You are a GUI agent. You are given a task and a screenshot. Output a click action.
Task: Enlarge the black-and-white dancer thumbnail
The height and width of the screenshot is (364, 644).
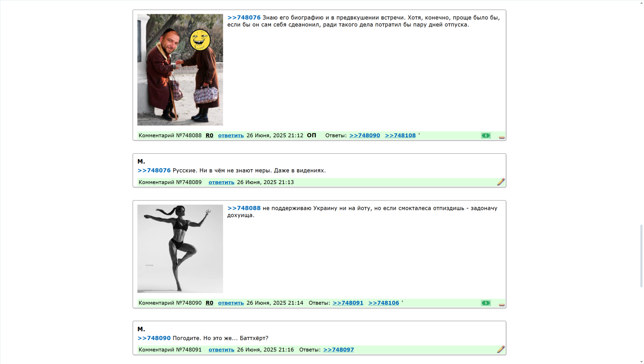point(180,249)
